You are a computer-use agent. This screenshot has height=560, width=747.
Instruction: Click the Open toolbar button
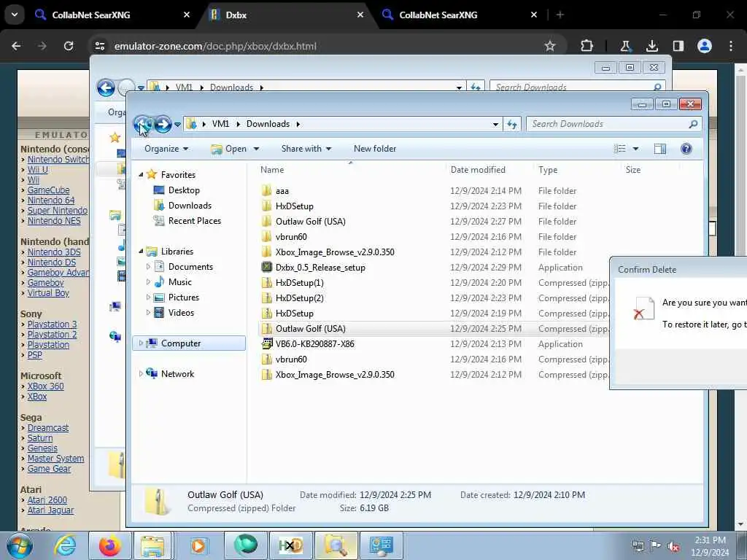pyautogui.click(x=229, y=149)
